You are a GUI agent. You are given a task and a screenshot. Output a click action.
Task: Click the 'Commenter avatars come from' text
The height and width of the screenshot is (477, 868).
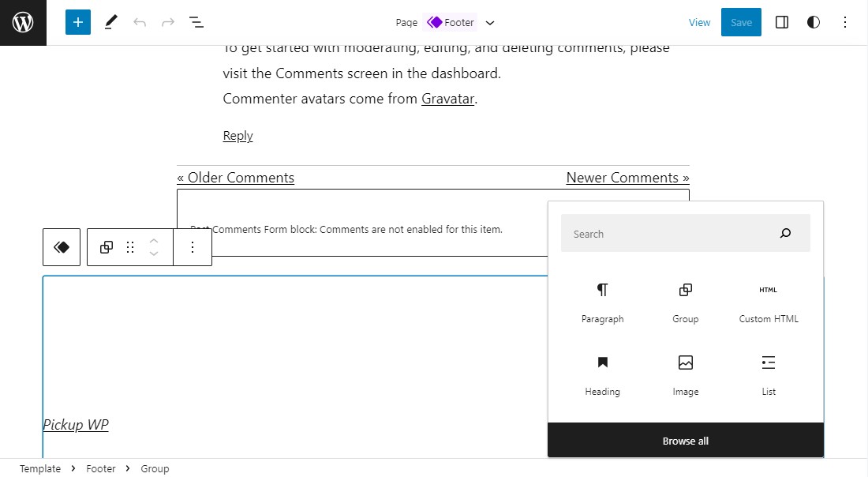pos(320,99)
